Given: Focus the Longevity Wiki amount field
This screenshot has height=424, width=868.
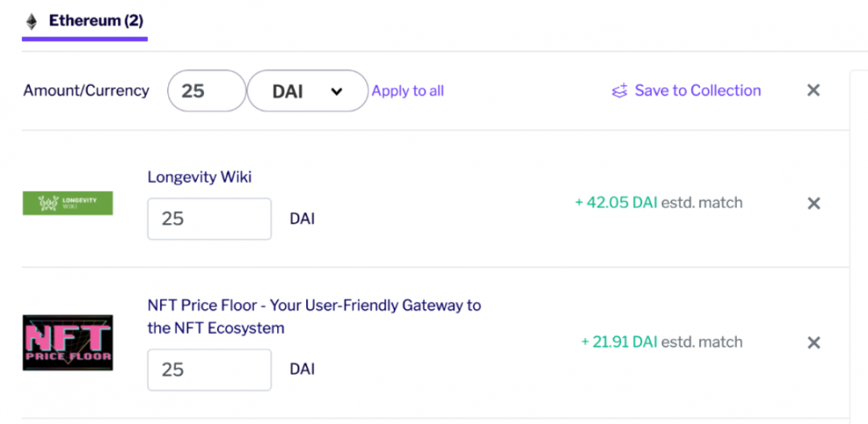Looking at the screenshot, I should [x=209, y=218].
